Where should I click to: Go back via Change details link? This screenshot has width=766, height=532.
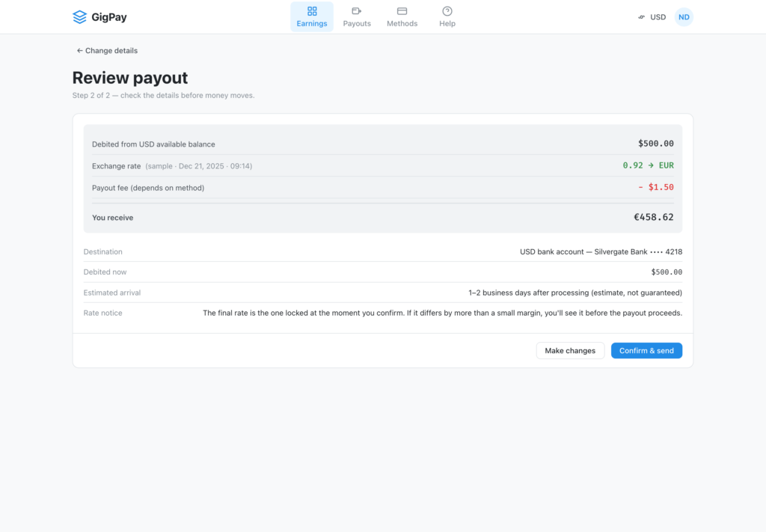point(107,51)
